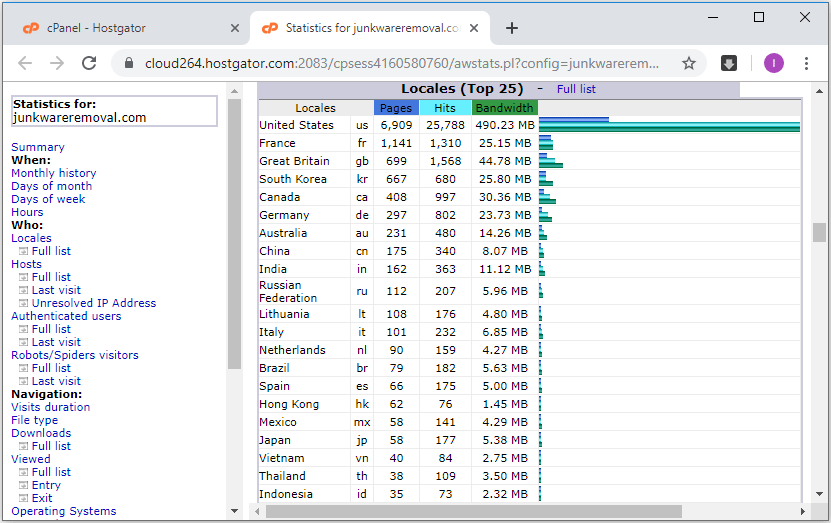Click the download extension icon in toolbar
The height and width of the screenshot is (523, 831).
[729, 63]
